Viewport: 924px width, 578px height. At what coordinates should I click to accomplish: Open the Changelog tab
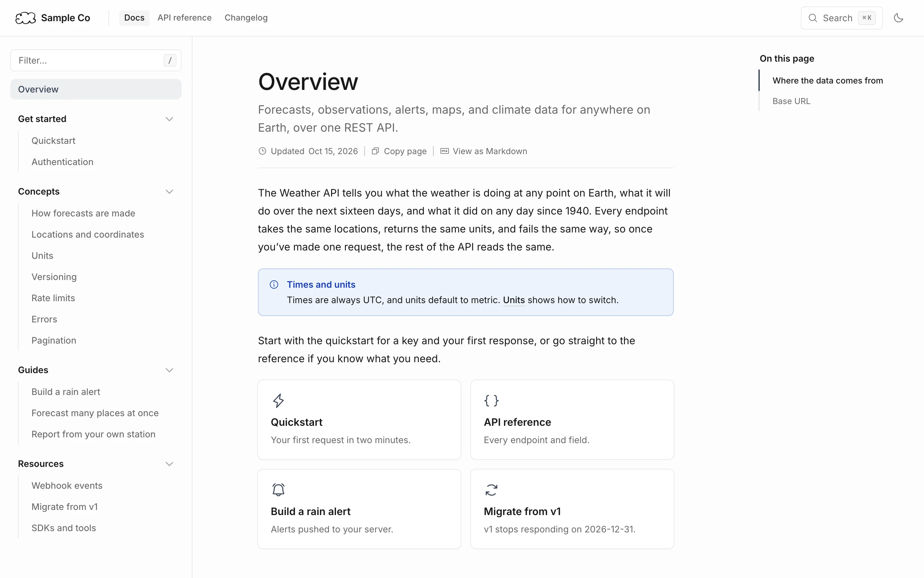[246, 18]
